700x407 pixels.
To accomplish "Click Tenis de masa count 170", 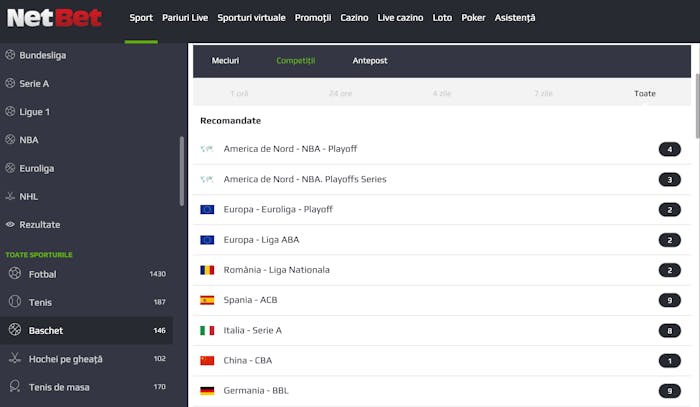I will click(x=159, y=386).
